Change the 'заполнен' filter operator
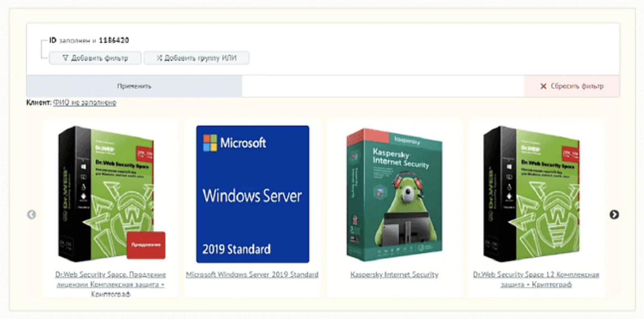Viewport: 644px width, 319px height. tap(75, 41)
